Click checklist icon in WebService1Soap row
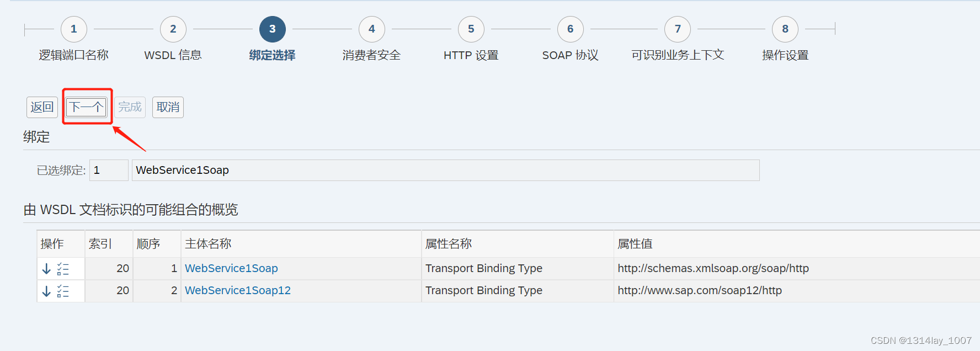Image resolution: width=980 pixels, height=351 pixels. [x=63, y=269]
